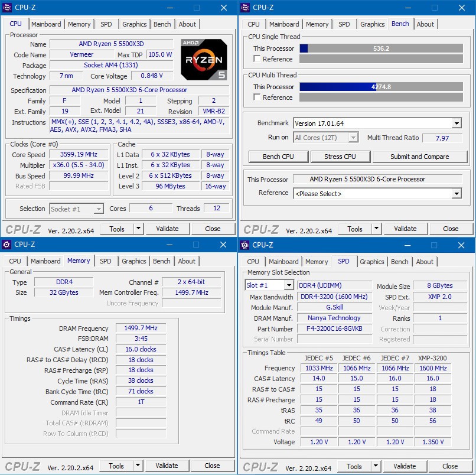This screenshot has height=475, width=476.
Task: Click the Threads 12 value
Action: pyautogui.click(x=217, y=208)
